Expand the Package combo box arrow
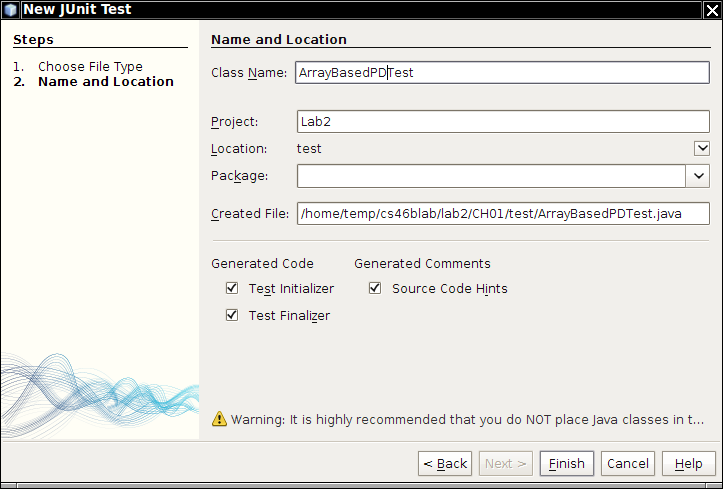723x489 pixels. click(x=698, y=176)
